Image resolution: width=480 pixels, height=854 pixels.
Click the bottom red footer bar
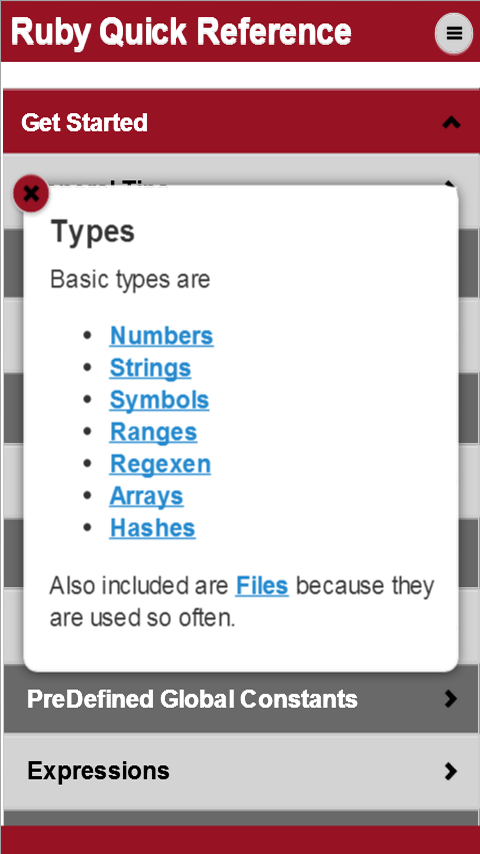click(240, 840)
